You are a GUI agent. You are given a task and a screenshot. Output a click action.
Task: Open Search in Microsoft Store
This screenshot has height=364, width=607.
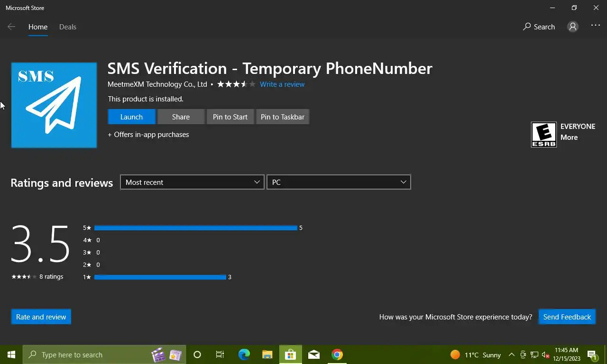coord(539,27)
